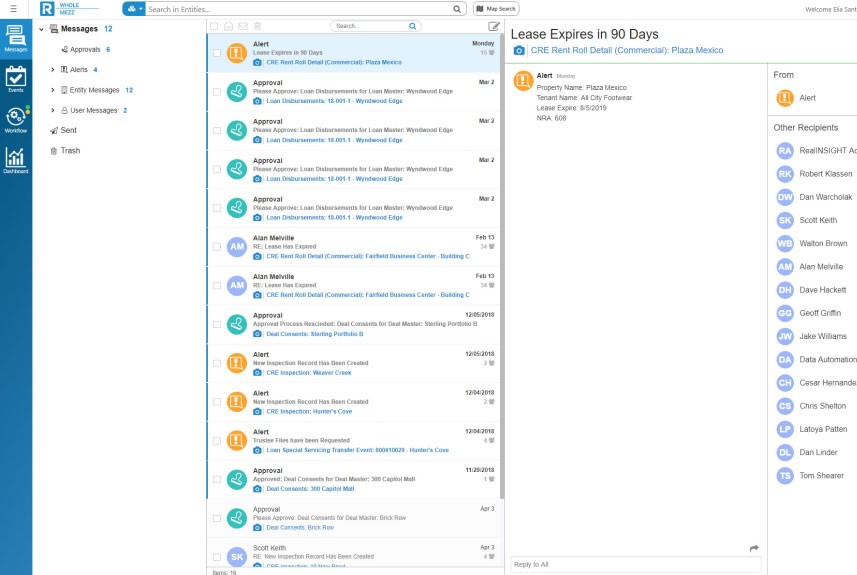The height and width of the screenshot is (575, 857).
Task: Check the Brick Row approval checkbox
Action: coord(217,519)
